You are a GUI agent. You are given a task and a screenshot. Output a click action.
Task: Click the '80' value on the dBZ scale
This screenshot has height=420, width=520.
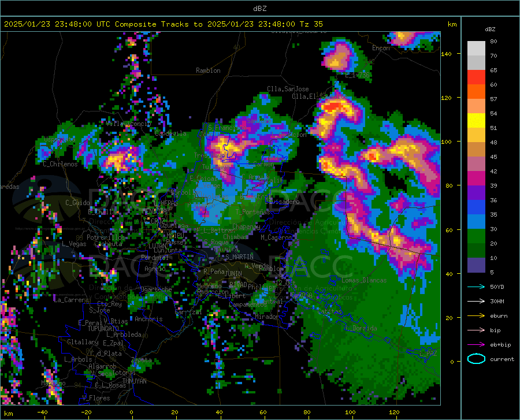point(493,41)
